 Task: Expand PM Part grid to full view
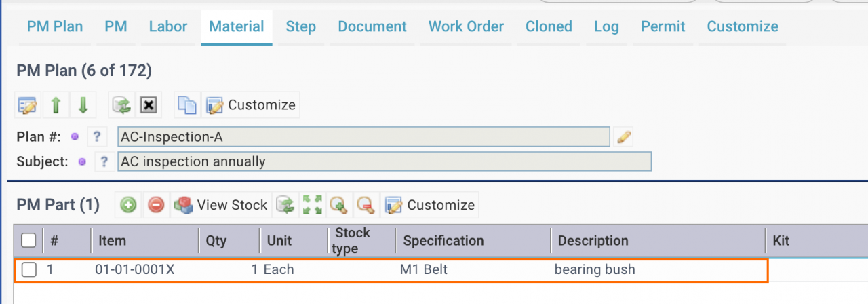coord(312,205)
